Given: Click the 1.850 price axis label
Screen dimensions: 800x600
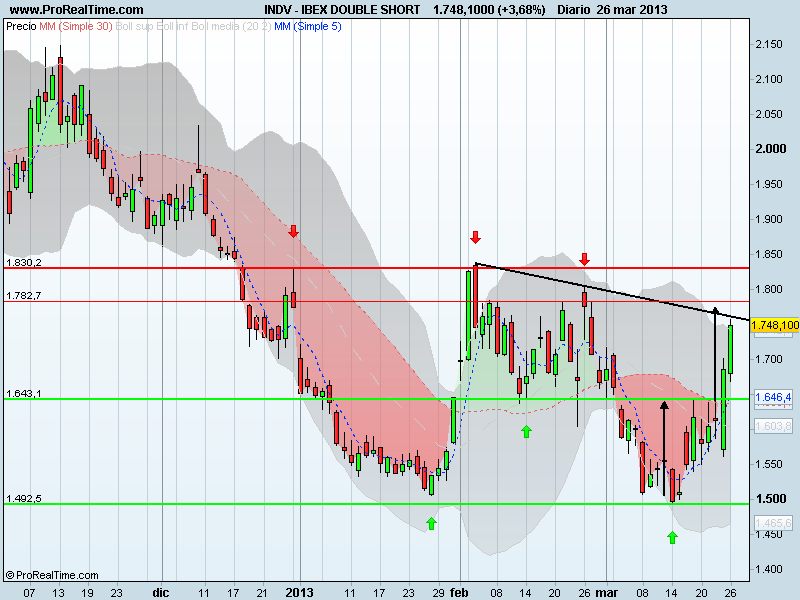Looking at the screenshot, I should 769,254.
